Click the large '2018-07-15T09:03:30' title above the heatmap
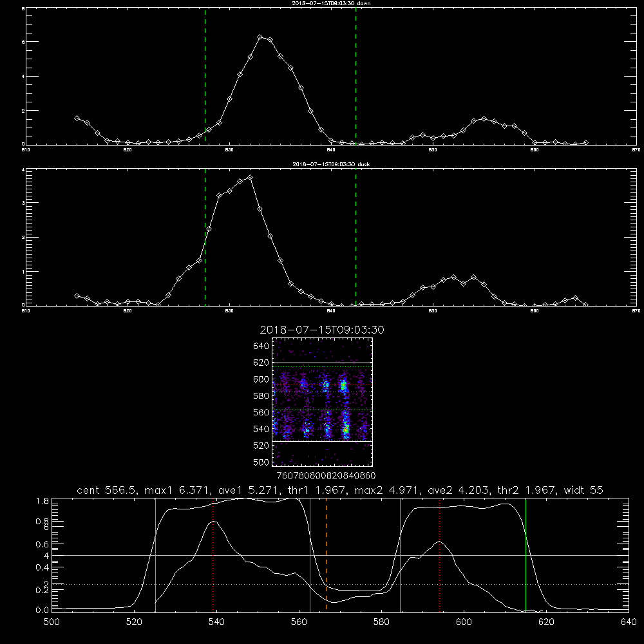 322,330
